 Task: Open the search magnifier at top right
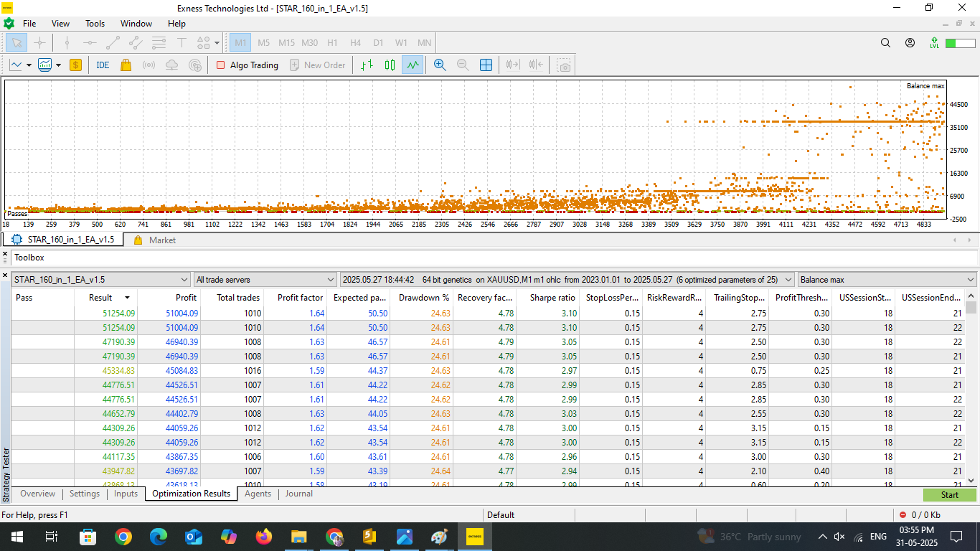coord(885,43)
